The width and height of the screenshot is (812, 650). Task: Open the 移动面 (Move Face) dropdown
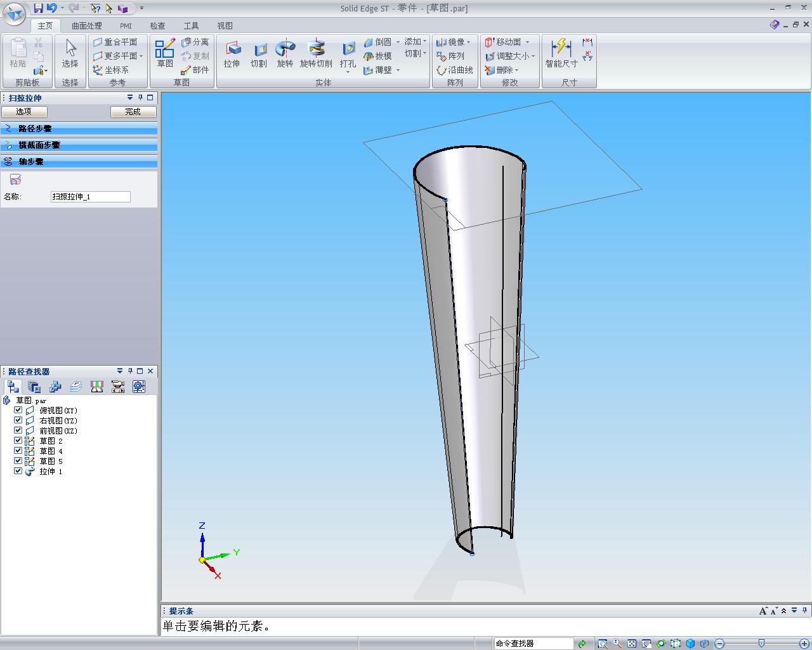[x=527, y=42]
